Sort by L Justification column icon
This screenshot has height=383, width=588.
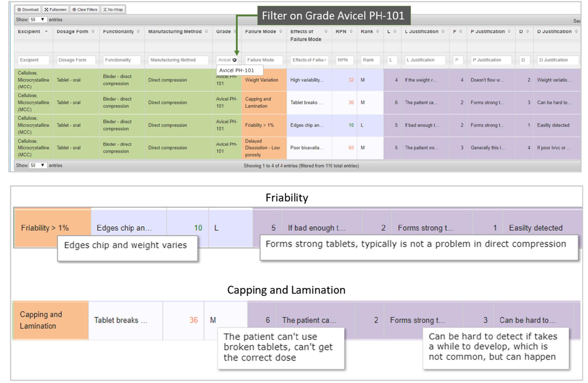click(443, 31)
